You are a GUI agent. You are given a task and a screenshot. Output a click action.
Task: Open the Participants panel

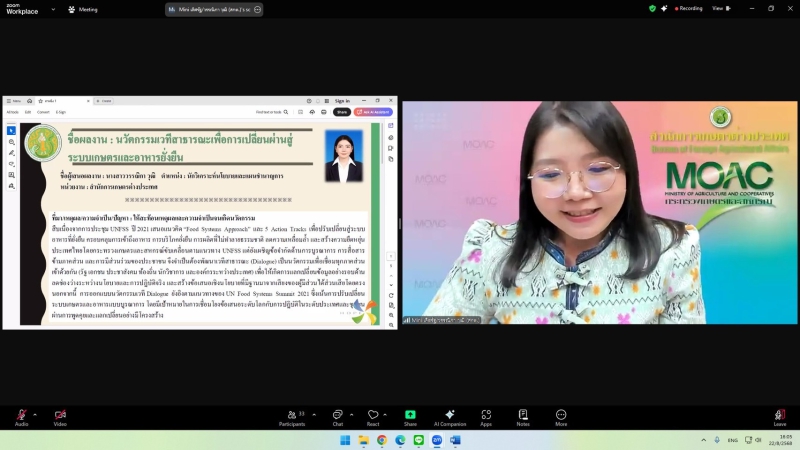click(292, 415)
